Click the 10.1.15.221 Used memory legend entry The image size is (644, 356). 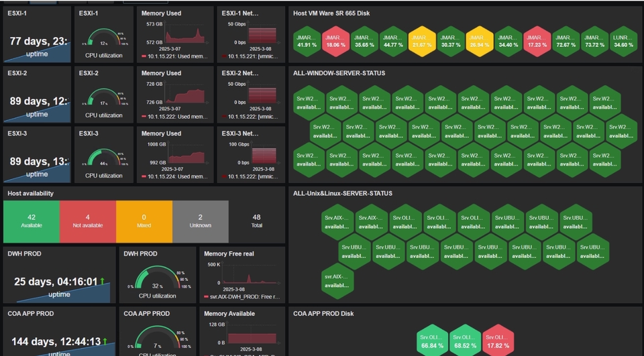click(x=174, y=57)
